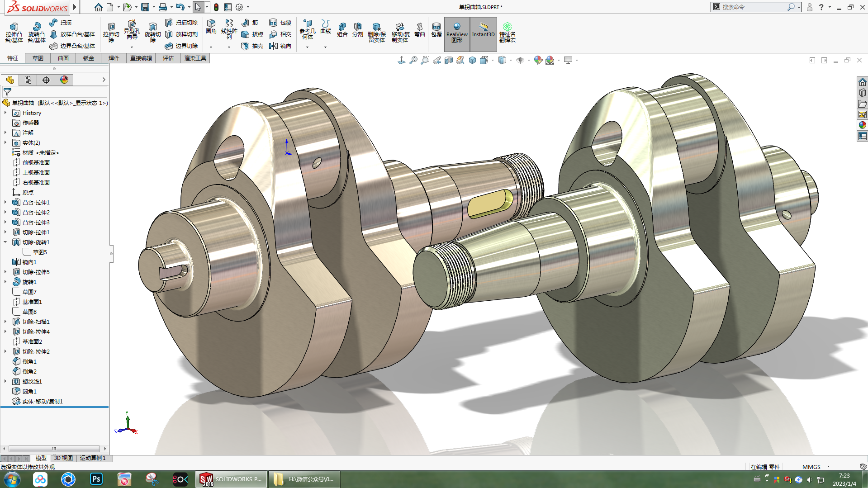Switch to DisplayManager panel tab
Viewport: 868px width, 488px height.
click(x=64, y=80)
